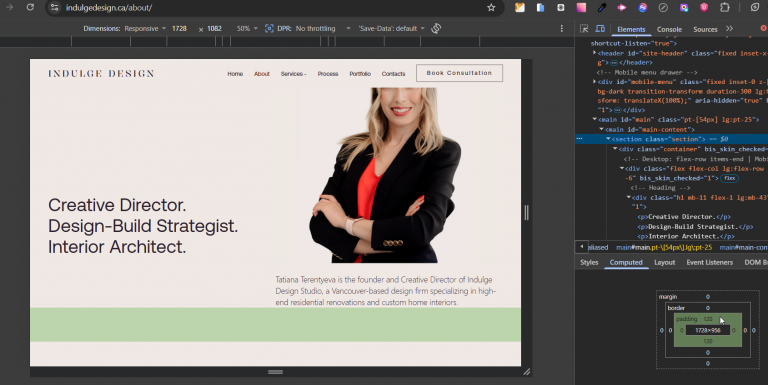Image resolution: width=768 pixels, height=385 pixels.
Task: Select the Creative Director p element
Action: click(684, 217)
